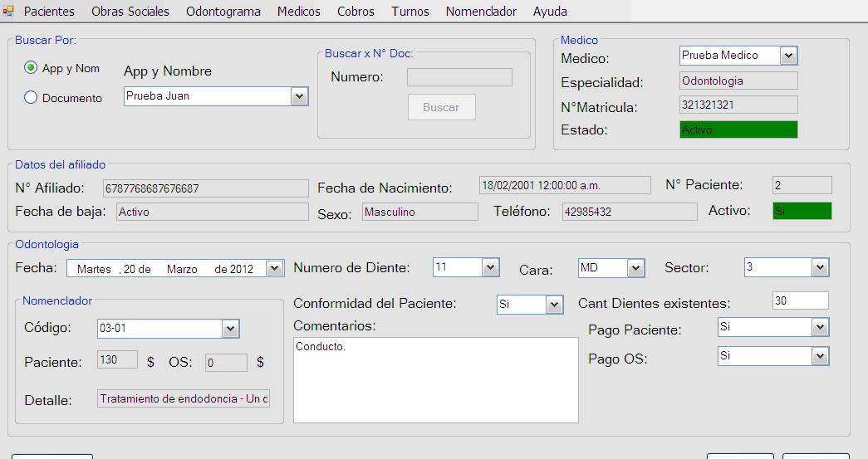The image size is (868, 459).
Task: Select the App y Nom radio button
Action: point(32,68)
